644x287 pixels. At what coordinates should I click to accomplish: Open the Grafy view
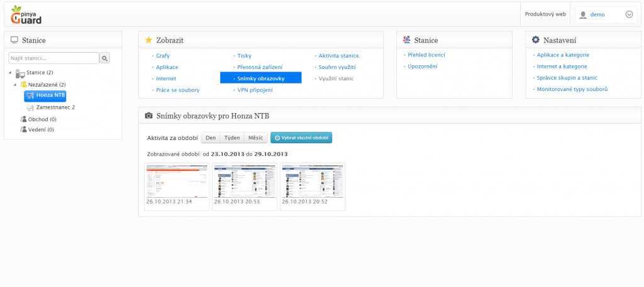163,56
